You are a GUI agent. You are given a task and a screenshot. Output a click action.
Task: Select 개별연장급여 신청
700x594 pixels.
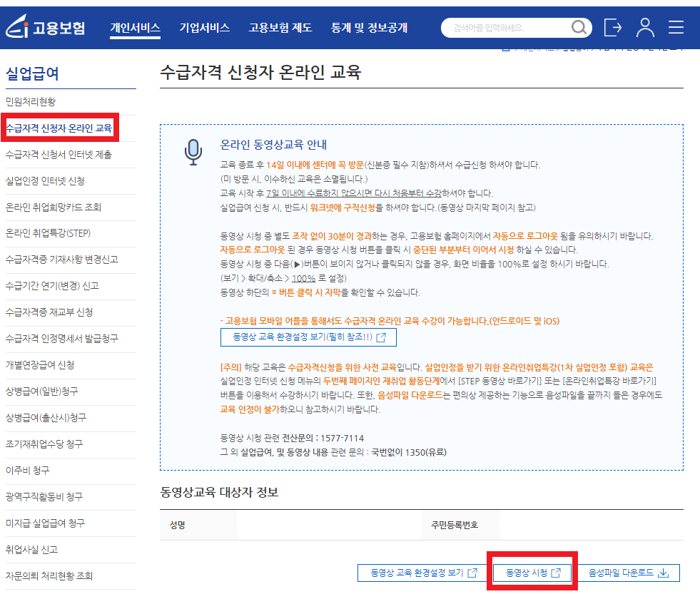40,364
